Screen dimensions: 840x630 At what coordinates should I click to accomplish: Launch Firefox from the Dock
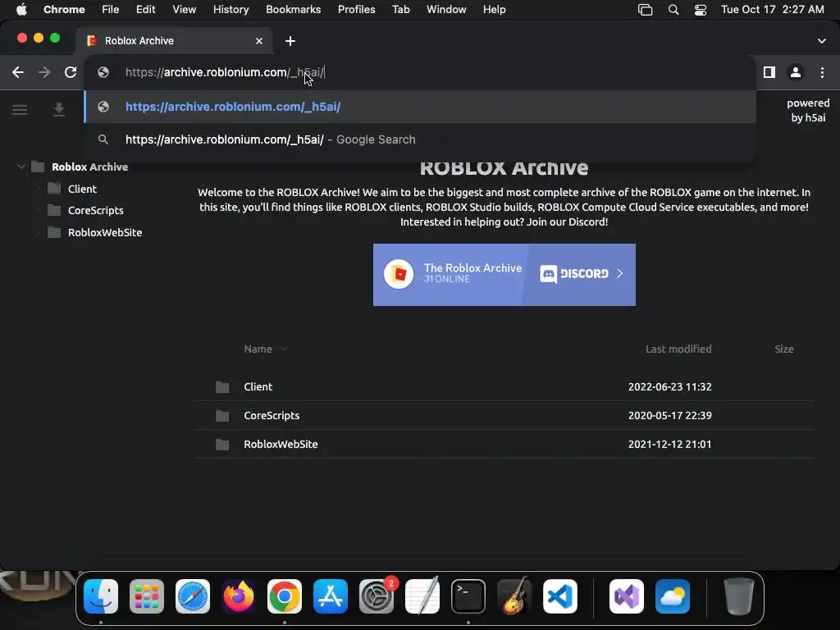(239, 596)
